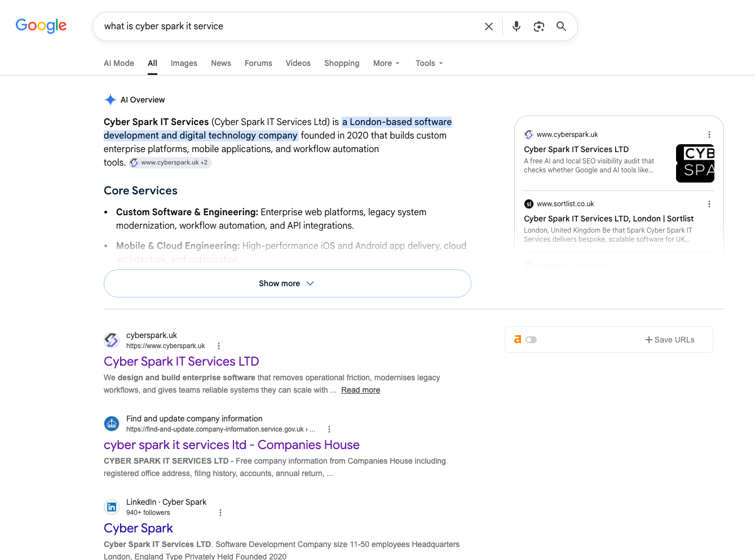755x560 pixels.
Task: Click Cyber Spark logo thumbnail in source card
Action: click(x=695, y=163)
